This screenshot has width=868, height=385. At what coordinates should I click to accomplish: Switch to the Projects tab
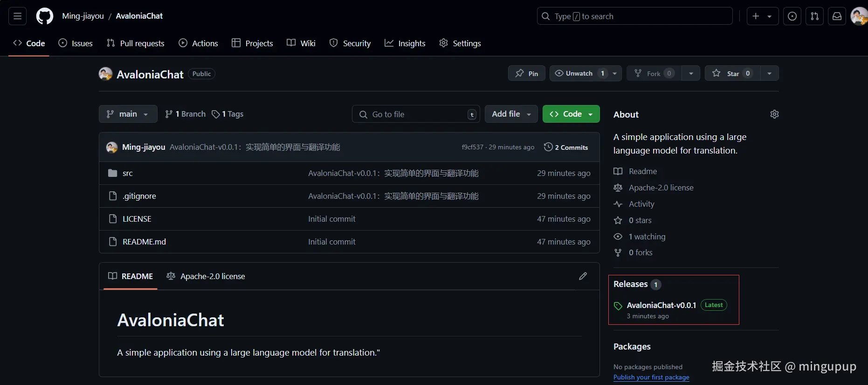[252, 43]
